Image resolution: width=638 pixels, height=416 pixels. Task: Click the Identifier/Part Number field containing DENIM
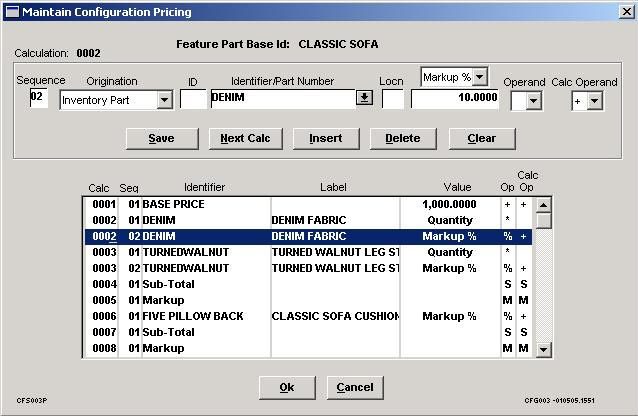point(283,99)
